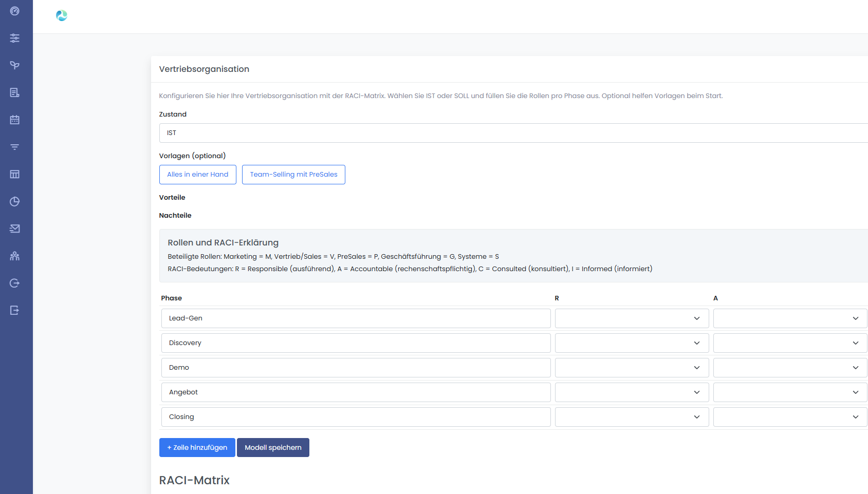
Task: Expand the R dropdown for Lead-Gen
Action: tap(632, 318)
